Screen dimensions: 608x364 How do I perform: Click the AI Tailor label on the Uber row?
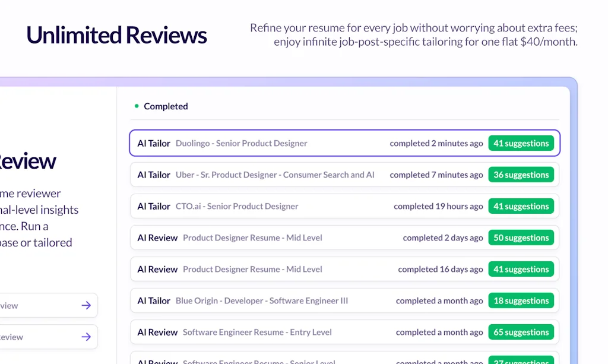(x=154, y=175)
